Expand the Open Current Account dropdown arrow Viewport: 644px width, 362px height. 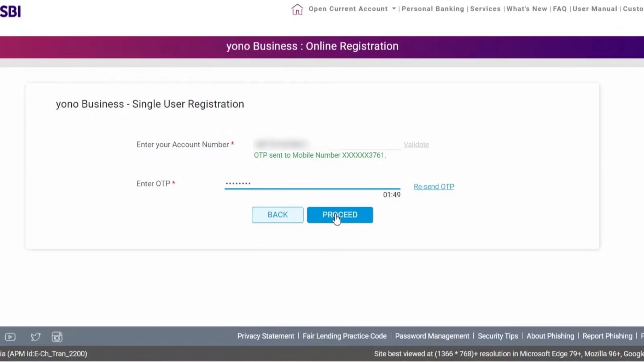[x=394, y=9]
